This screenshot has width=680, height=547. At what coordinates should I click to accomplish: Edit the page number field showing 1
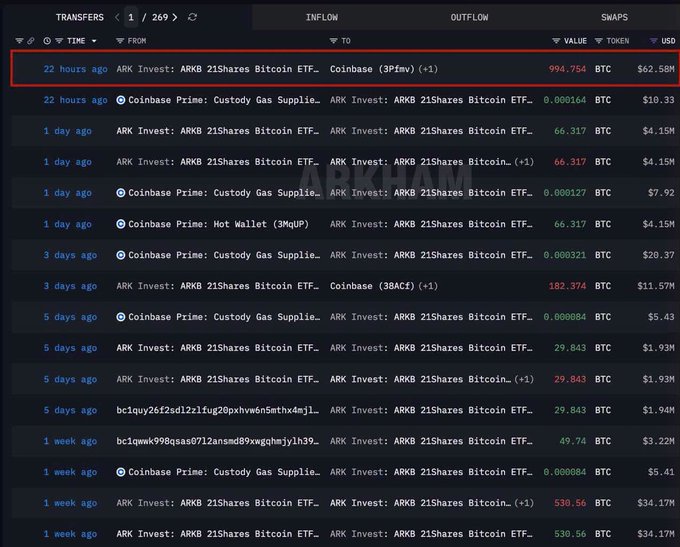[131, 17]
